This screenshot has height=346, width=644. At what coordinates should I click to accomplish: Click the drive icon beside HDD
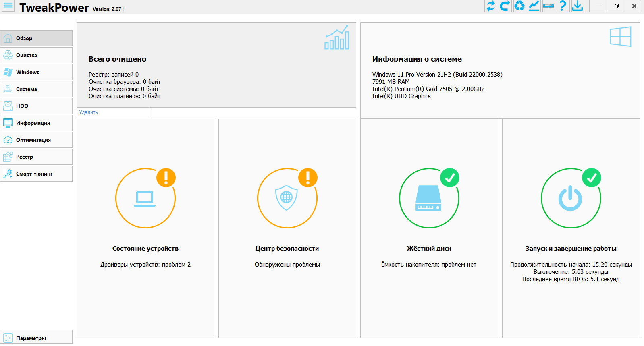(8, 106)
